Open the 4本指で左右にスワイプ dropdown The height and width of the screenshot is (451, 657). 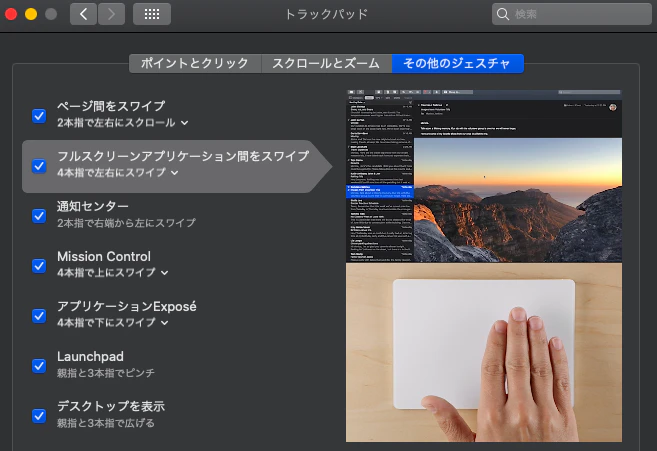pyautogui.click(x=118, y=172)
